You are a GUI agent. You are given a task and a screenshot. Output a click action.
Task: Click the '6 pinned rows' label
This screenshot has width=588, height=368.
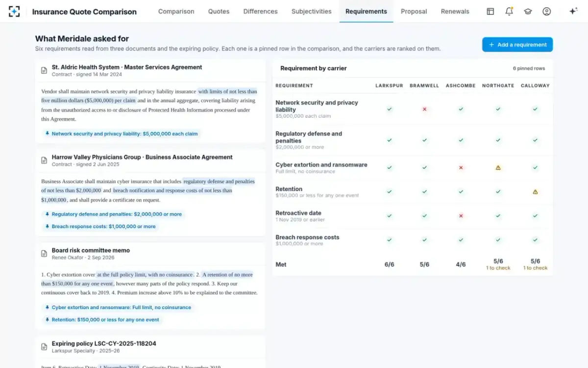[529, 69]
